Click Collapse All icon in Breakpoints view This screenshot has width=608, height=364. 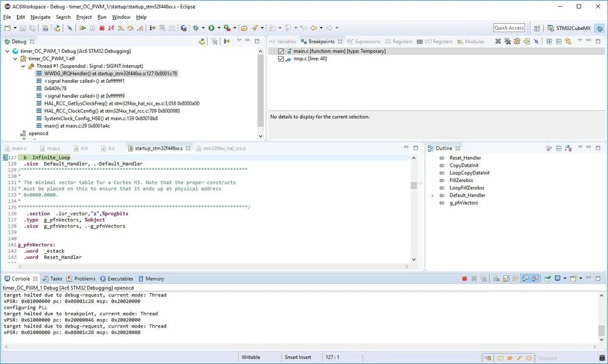click(x=559, y=41)
